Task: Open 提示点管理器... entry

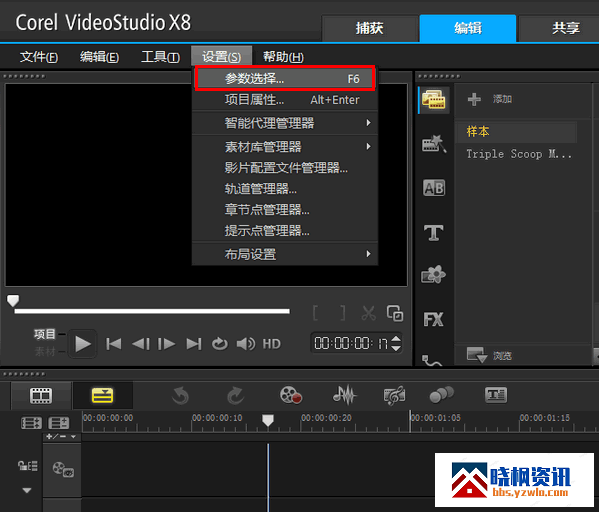Action: click(285, 231)
